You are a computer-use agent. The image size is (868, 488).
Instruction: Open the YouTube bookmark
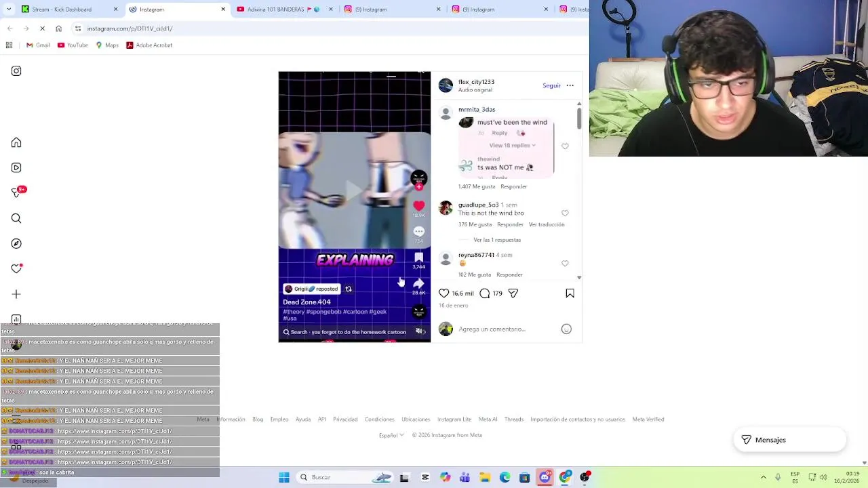pos(73,45)
